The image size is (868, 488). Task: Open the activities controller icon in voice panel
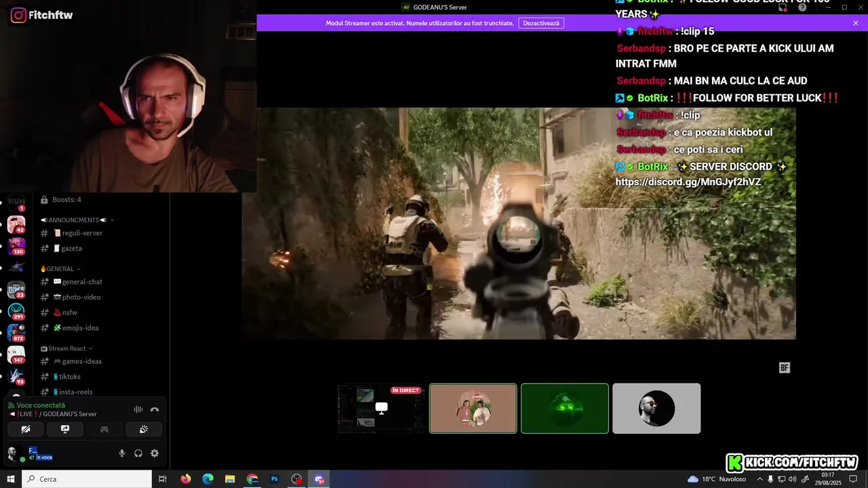104,429
